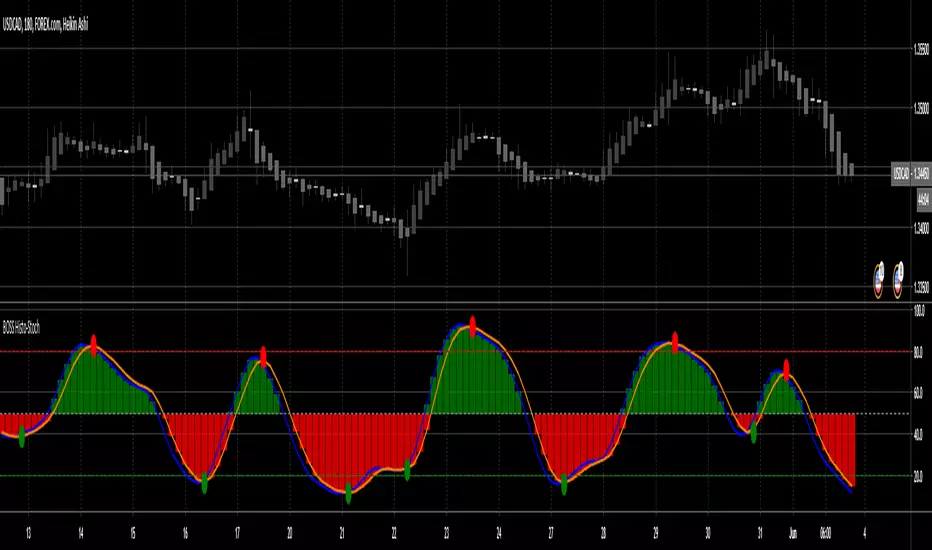Select the BOSS Histo-Stoch indicator label
932x550 pixels.
21,328
